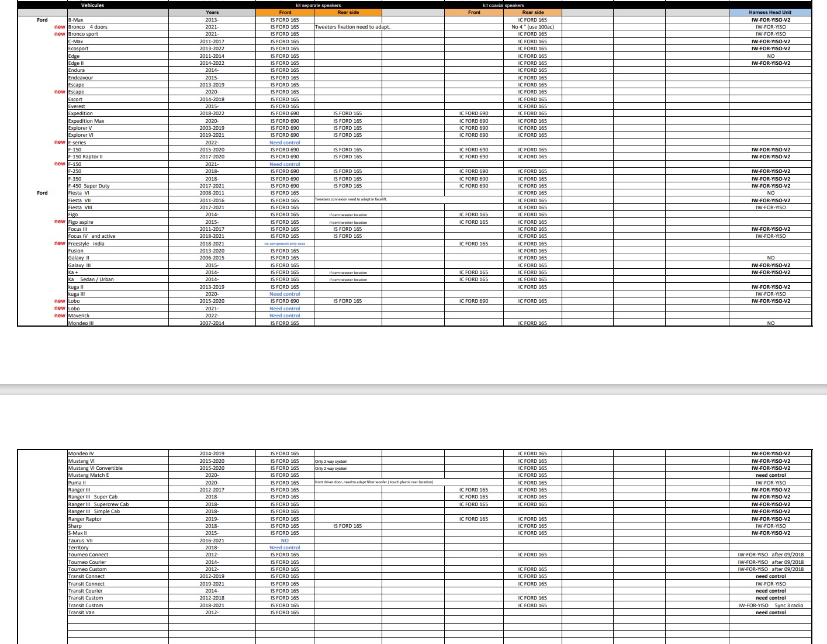Select the 'Taurus VII' cell
This screenshot has height=644, width=827.
(118, 541)
